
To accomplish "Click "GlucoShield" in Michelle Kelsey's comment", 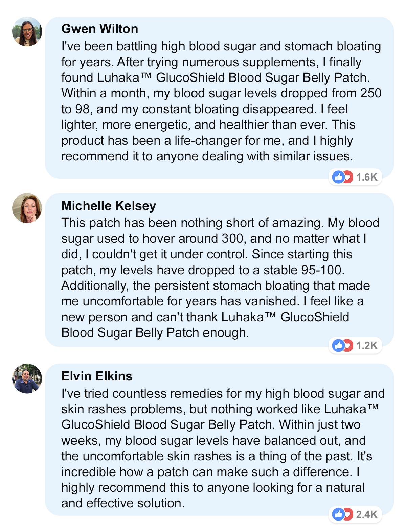I will tap(315, 317).
